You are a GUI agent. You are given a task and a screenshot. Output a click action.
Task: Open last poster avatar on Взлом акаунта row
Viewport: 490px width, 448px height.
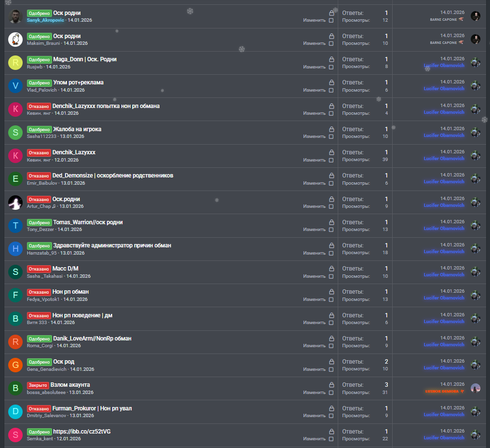[x=476, y=388]
